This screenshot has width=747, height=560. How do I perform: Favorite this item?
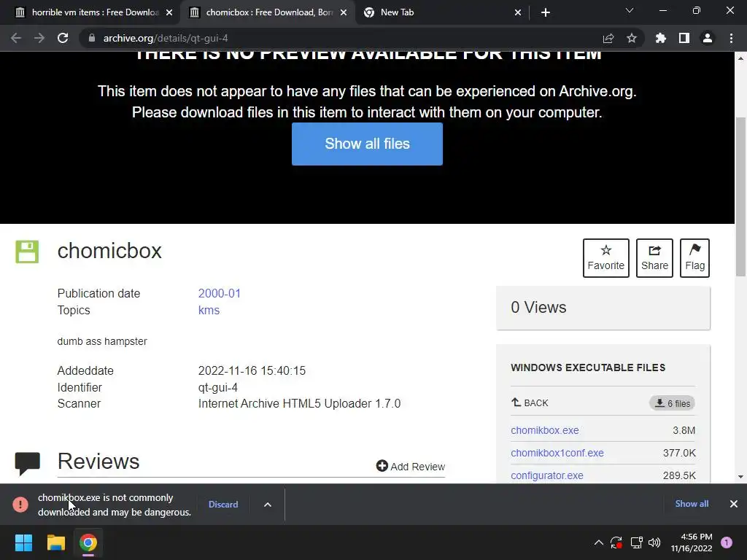(x=606, y=257)
